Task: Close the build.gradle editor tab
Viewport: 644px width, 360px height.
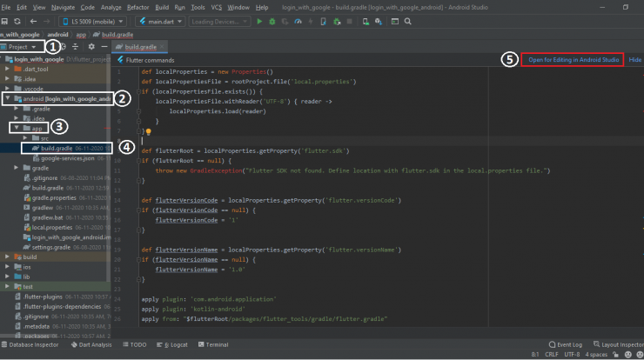Action: pyautogui.click(x=162, y=47)
